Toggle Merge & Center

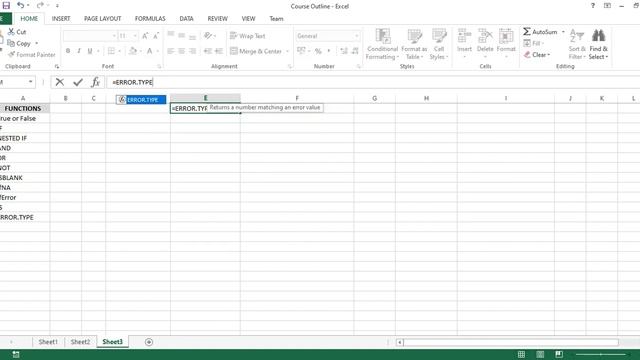pos(256,51)
